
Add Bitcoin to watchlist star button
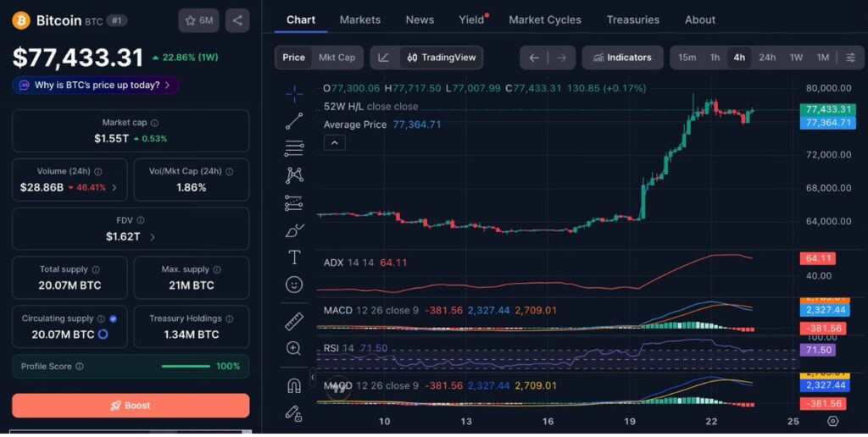tap(198, 20)
